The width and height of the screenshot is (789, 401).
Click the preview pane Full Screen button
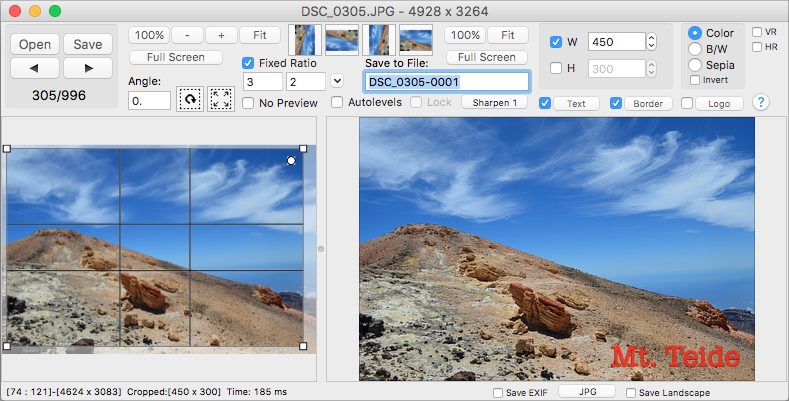click(x=487, y=57)
